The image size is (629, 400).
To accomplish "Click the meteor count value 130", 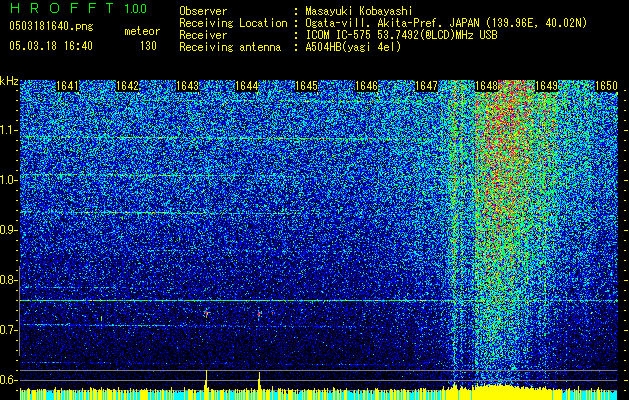I will [148, 46].
